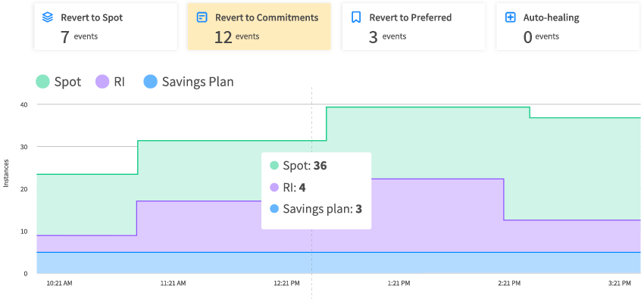Click the 30 y-axis label

tap(23, 147)
